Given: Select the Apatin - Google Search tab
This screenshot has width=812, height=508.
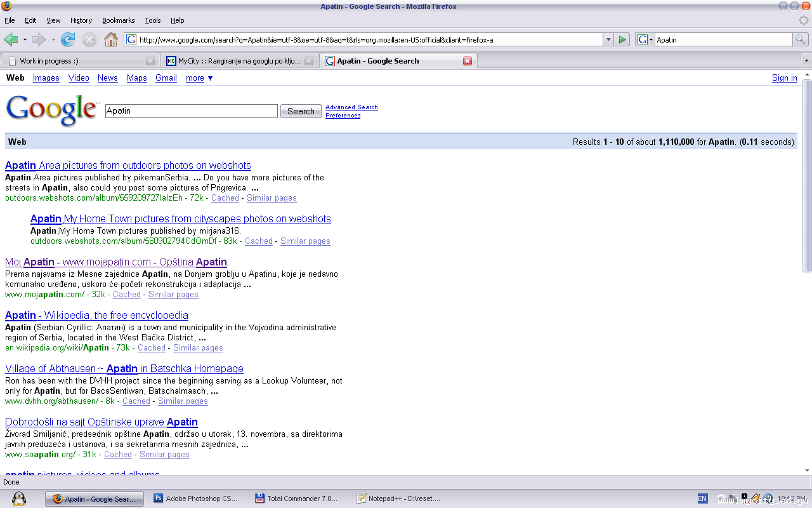Looking at the screenshot, I should tap(398, 61).
